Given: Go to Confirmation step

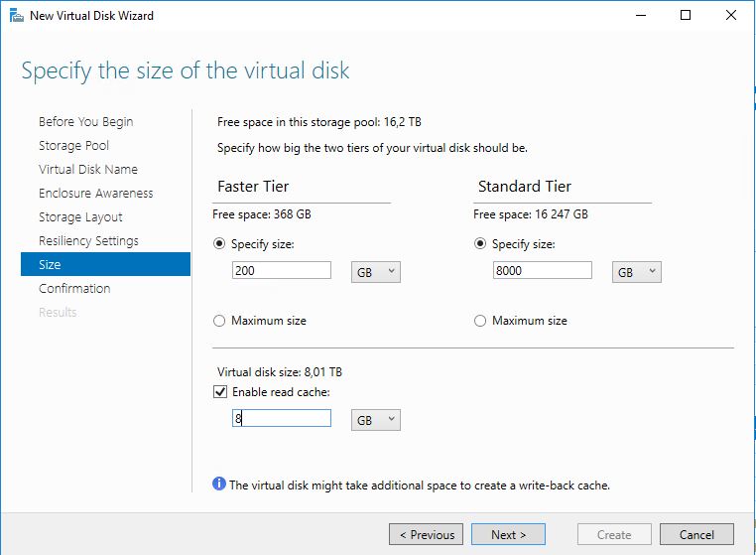Looking at the screenshot, I should click(x=74, y=289).
